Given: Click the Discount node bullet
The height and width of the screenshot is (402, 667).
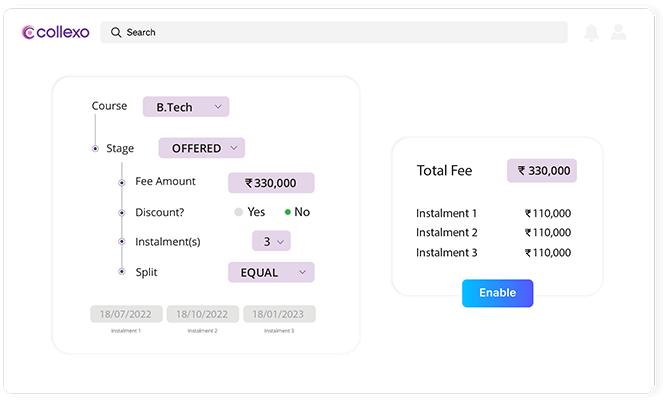Looking at the screenshot, I should point(122,212).
